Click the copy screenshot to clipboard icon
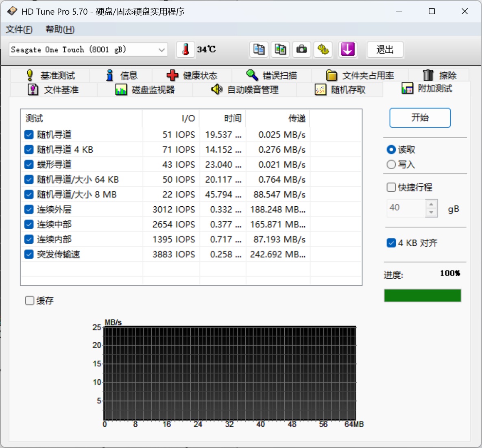 (x=280, y=50)
